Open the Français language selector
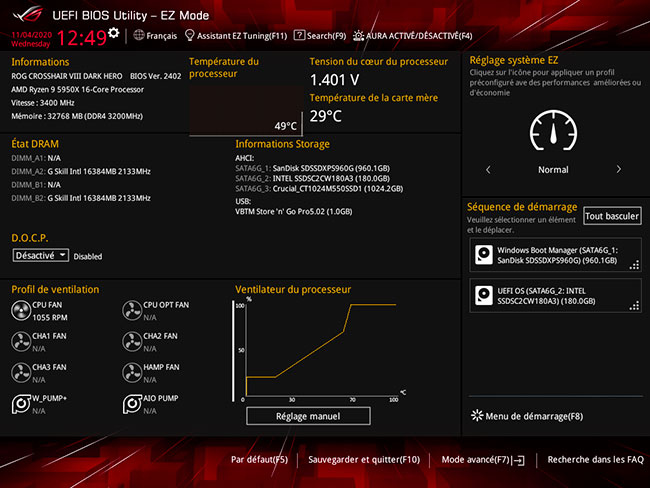Screen dimensions: 650x488 [154, 35]
